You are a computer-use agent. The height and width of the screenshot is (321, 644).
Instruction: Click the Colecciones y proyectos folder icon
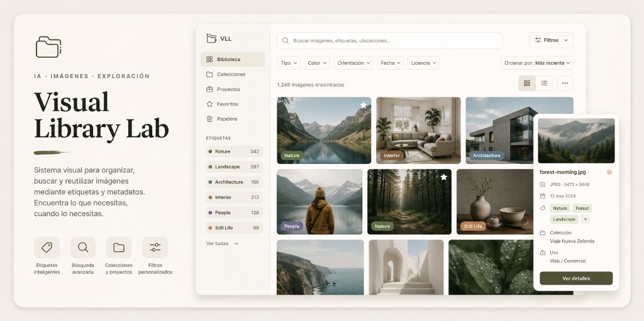(119, 247)
